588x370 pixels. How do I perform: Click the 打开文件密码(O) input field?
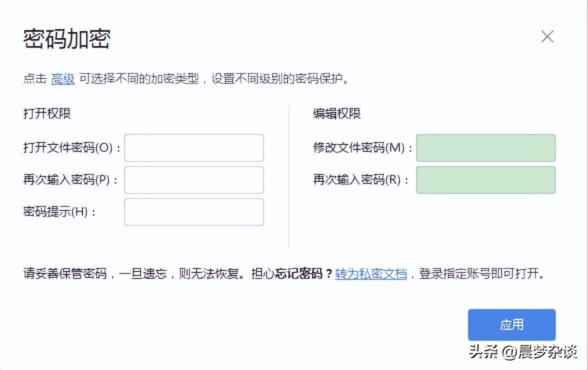[x=193, y=147]
